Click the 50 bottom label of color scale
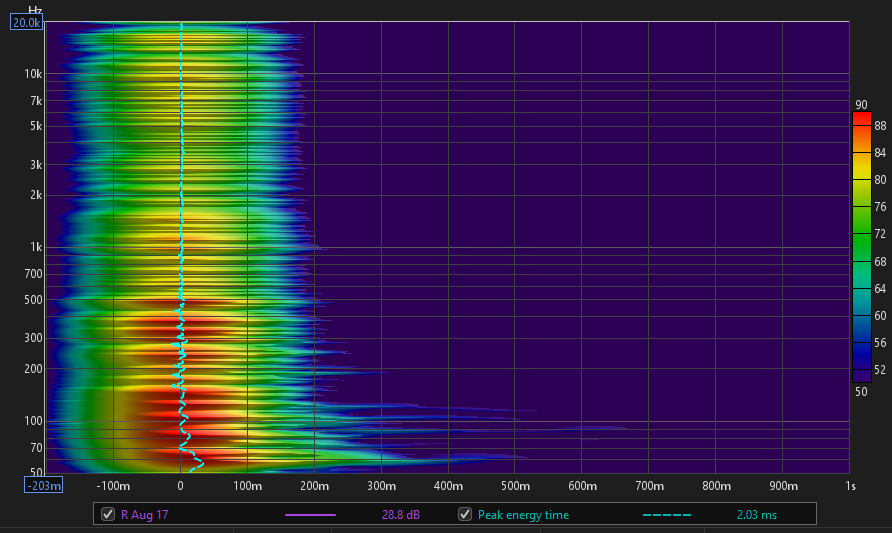This screenshot has width=892, height=533. click(861, 391)
